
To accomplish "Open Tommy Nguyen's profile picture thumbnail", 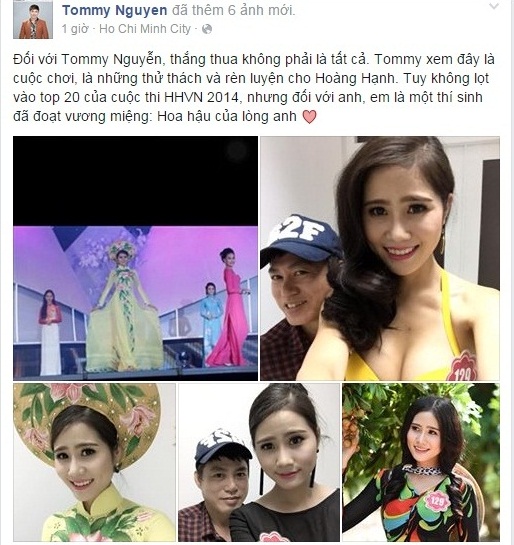I will click(33, 19).
